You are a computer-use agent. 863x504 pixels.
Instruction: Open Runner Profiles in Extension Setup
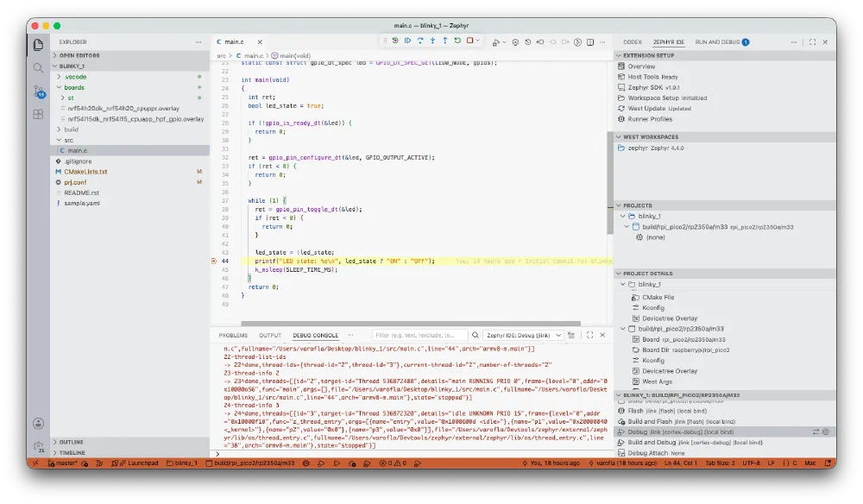point(650,119)
